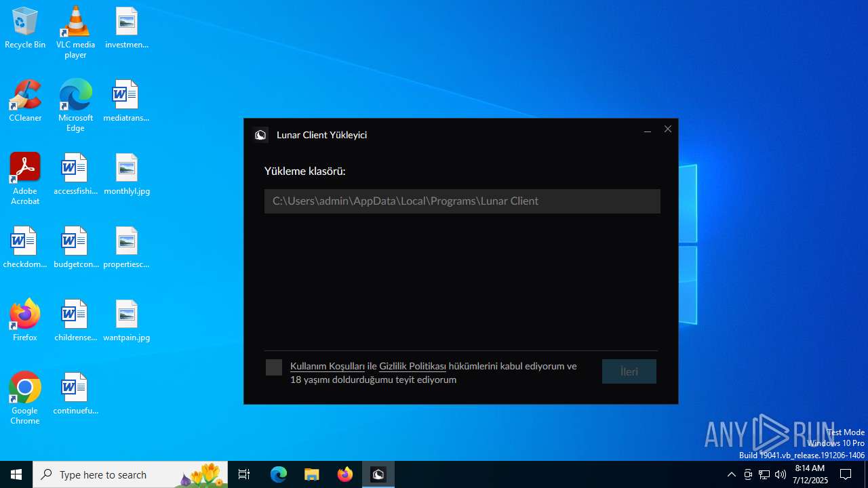
Task: Click the install folder path field
Action: tap(462, 201)
